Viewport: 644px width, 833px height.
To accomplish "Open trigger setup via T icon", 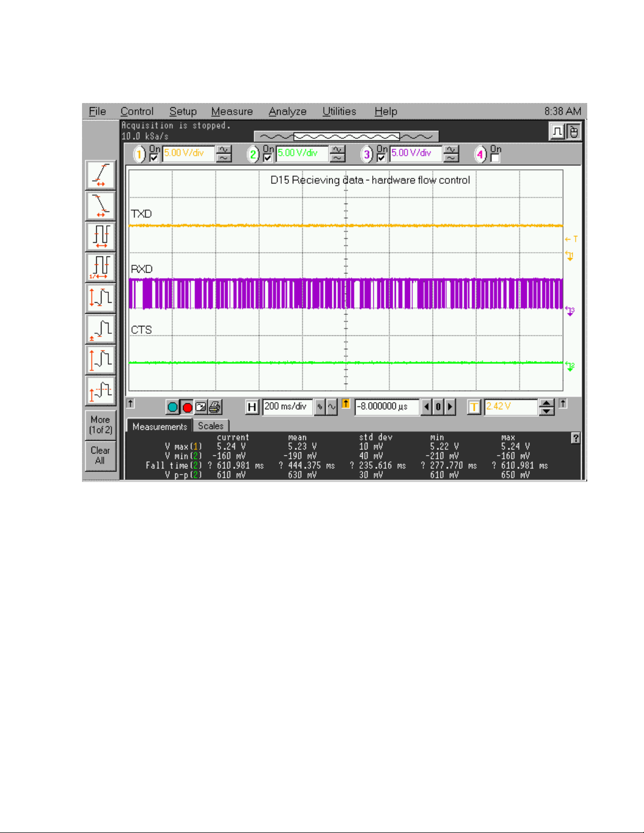I will [474, 407].
